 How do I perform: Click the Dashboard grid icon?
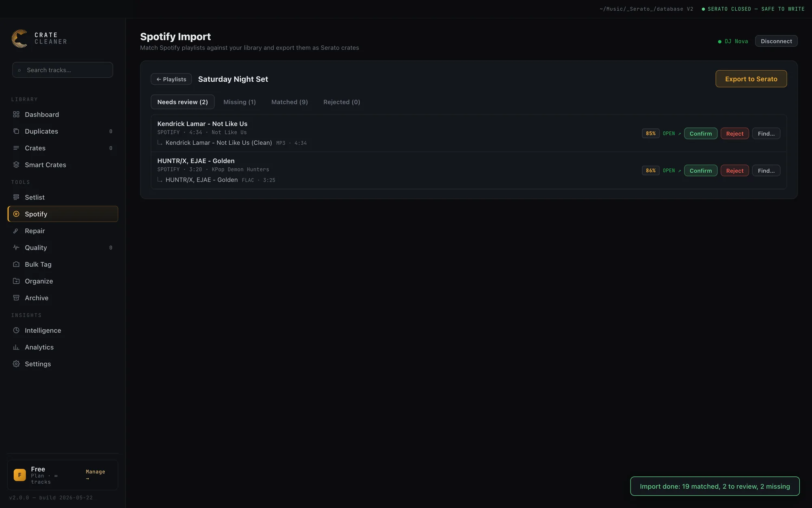point(16,115)
